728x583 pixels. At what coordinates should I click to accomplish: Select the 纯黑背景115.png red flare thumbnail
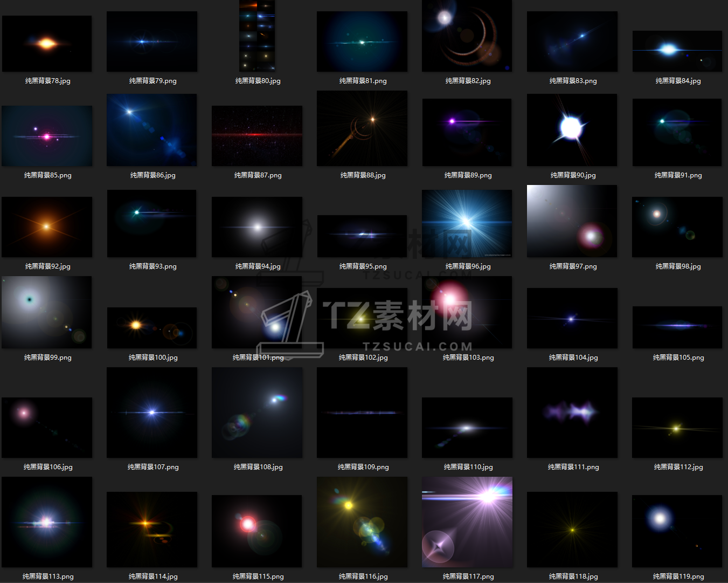click(257, 531)
